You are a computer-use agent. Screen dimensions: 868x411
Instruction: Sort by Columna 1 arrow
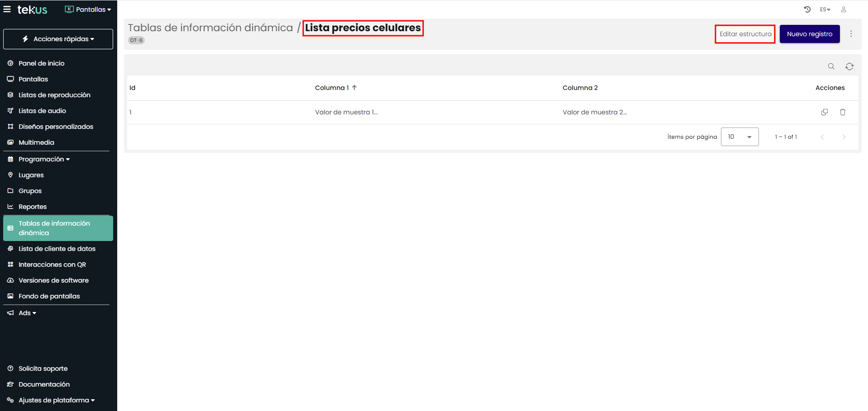coord(354,88)
